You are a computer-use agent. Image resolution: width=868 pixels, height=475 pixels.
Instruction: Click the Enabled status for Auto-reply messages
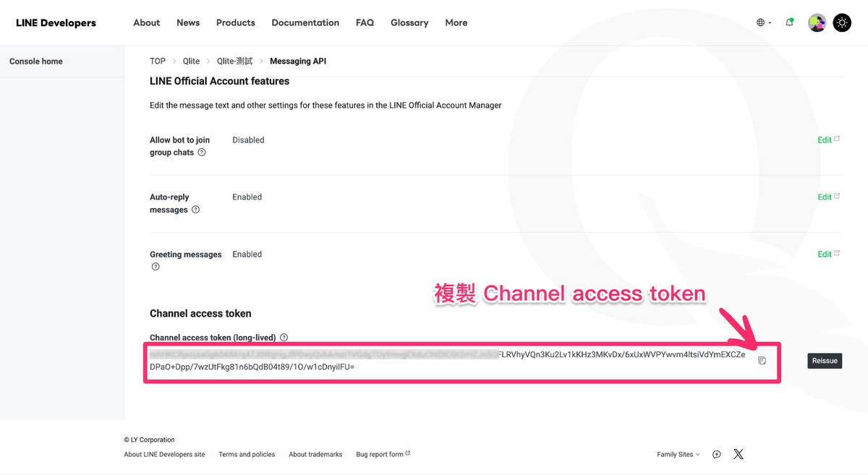(x=247, y=197)
